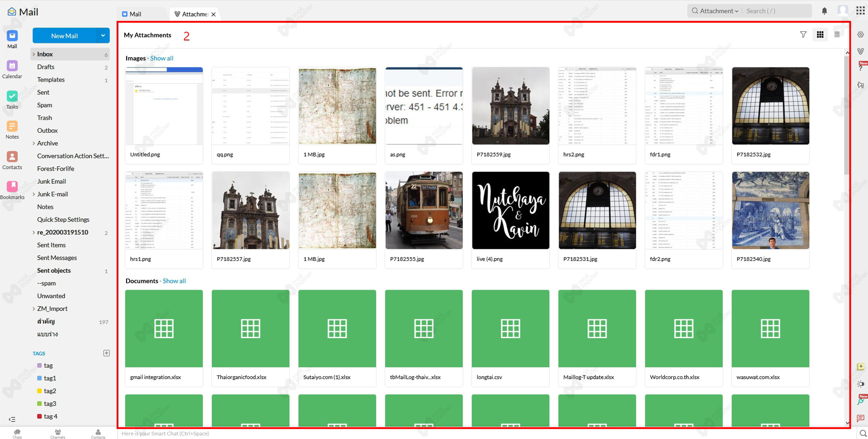Open the New Mail dropdown arrow
The image size is (868, 439).
[103, 36]
